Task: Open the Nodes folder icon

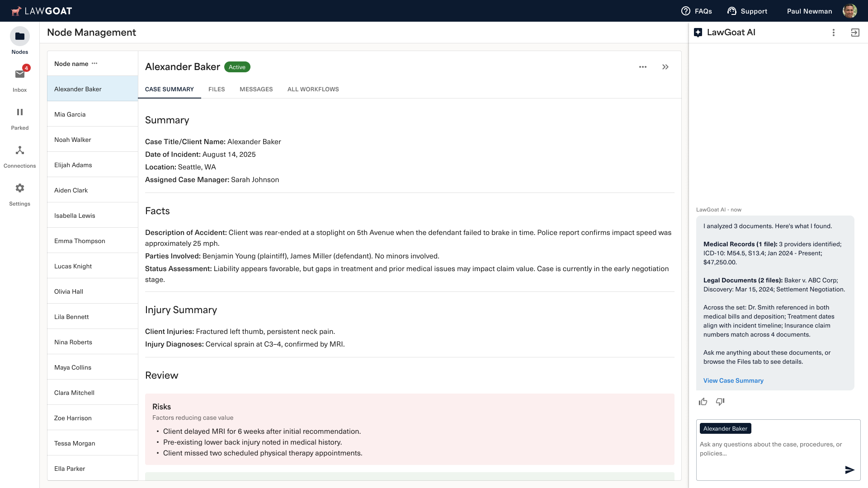Action: pos(19,36)
